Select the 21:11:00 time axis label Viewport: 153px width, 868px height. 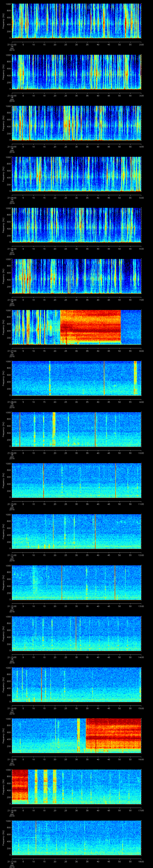tap(12, 555)
